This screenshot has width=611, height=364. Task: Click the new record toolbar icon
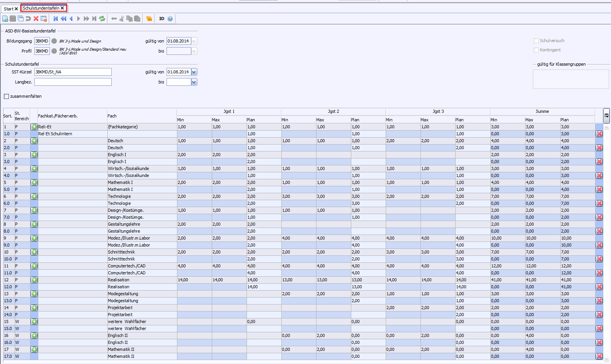5,19
